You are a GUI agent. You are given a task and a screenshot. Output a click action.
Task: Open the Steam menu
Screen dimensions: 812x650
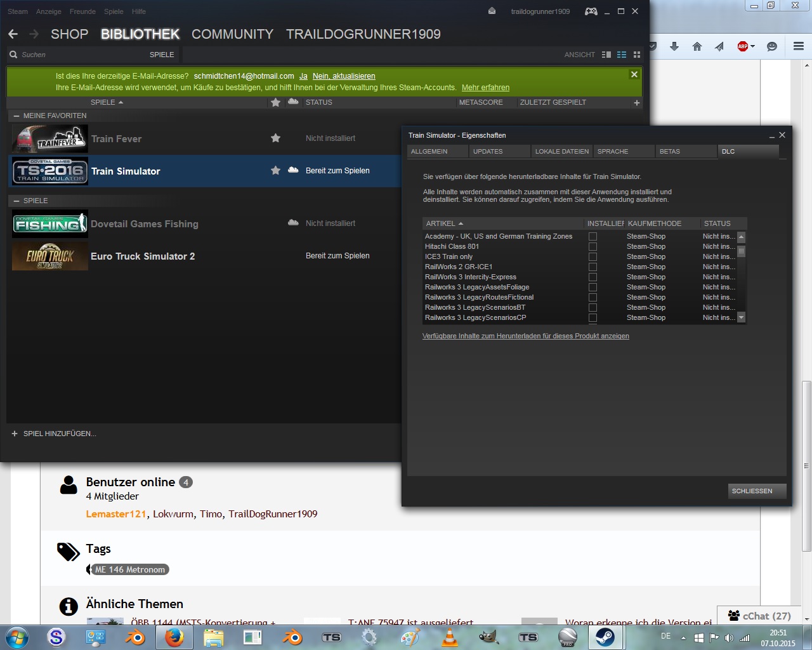pos(18,11)
